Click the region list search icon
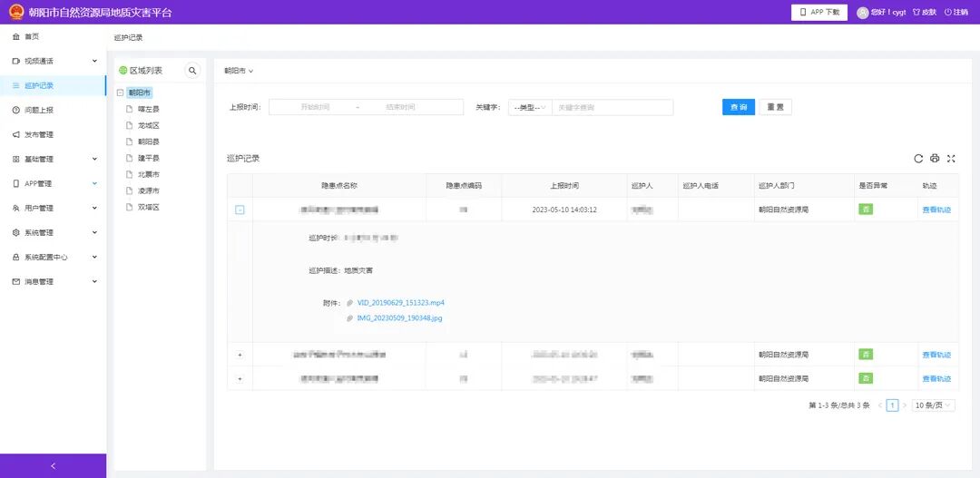Image resolution: width=980 pixels, height=478 pixels. coord(192,71)
